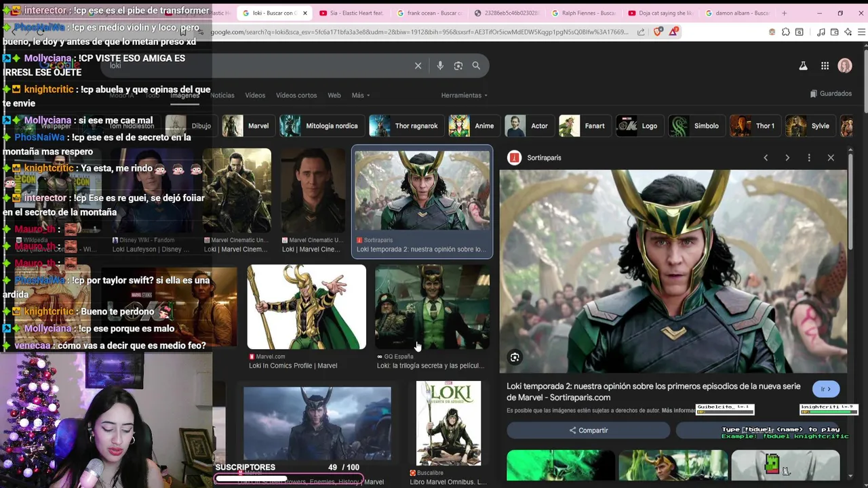Close the active loki search tab
Viewport: 868px width, 488px height.
pyautogui.click(x=304, y=13)
